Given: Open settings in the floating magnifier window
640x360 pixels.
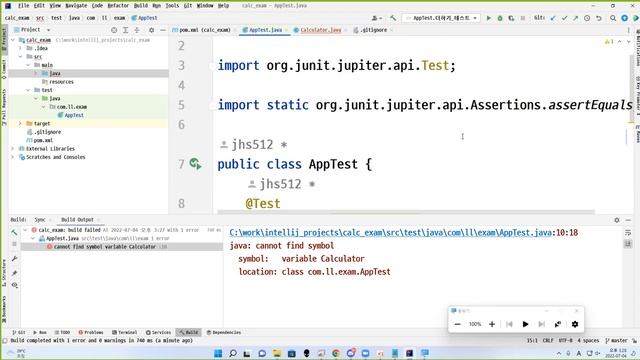Looking at the screenshot, I should click(575, 324).
